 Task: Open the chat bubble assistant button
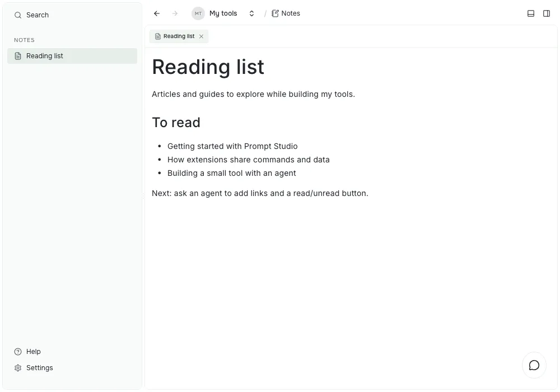[x=534, y=365]
